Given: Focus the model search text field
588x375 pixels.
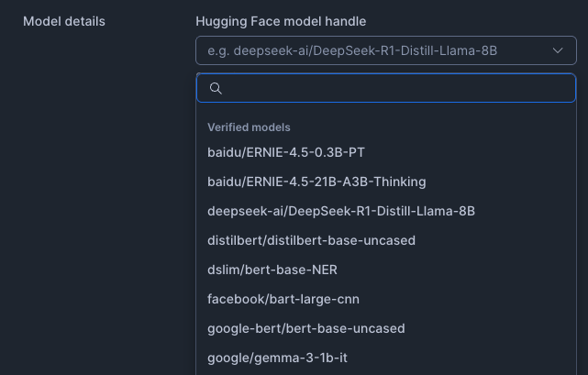Looking at the screenshot, I should tap(394, 88).
